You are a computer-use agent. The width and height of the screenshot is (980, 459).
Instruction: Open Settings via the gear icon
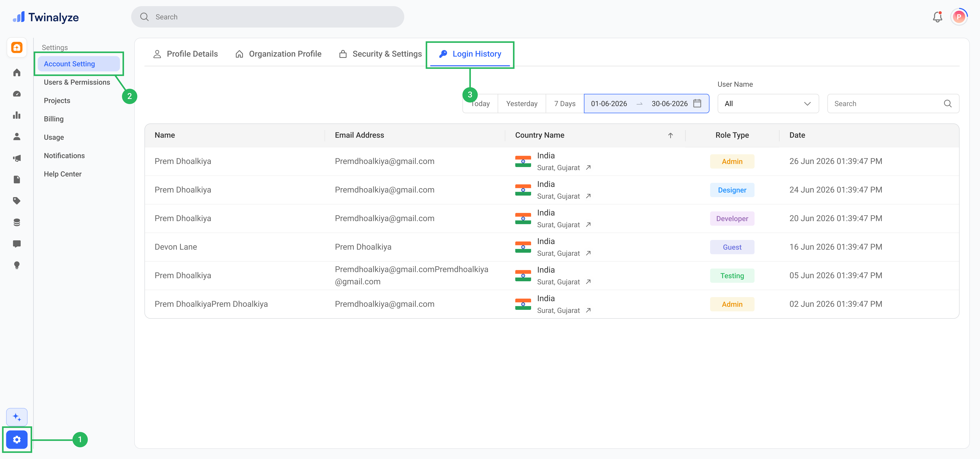pos(17,440)
